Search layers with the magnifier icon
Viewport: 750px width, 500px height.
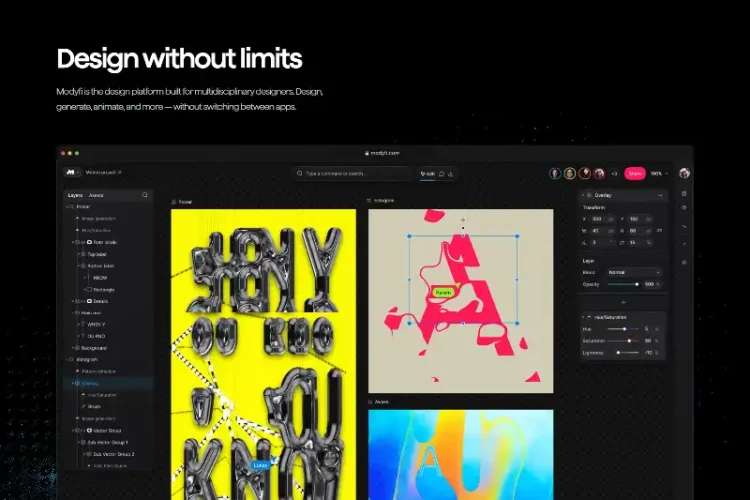pyautogui.click(x=145, y=195)
